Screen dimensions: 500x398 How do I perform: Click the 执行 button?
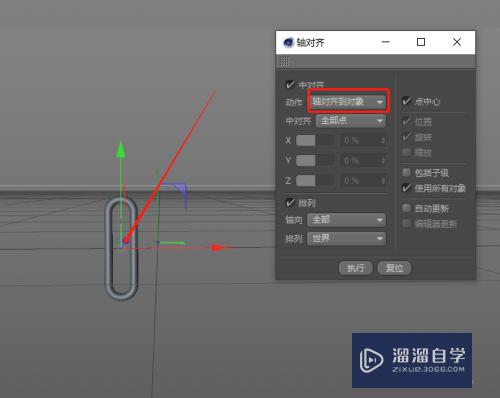tap(355, 268)
